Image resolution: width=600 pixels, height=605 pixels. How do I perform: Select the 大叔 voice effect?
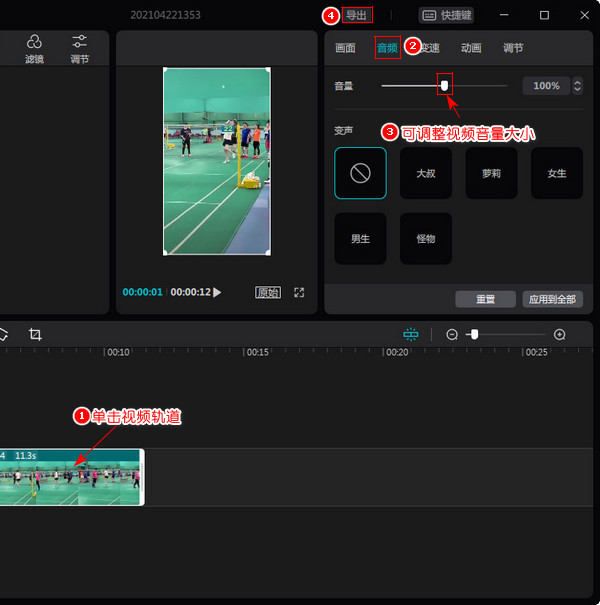point(426,173)
